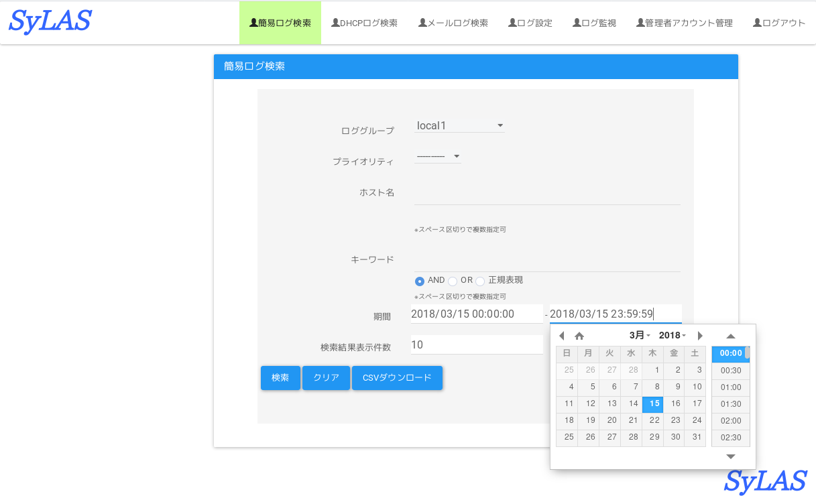Screen dimensions: 816x504
Task: Click the calendar home (today) icon
Action: tap(579, 336)
